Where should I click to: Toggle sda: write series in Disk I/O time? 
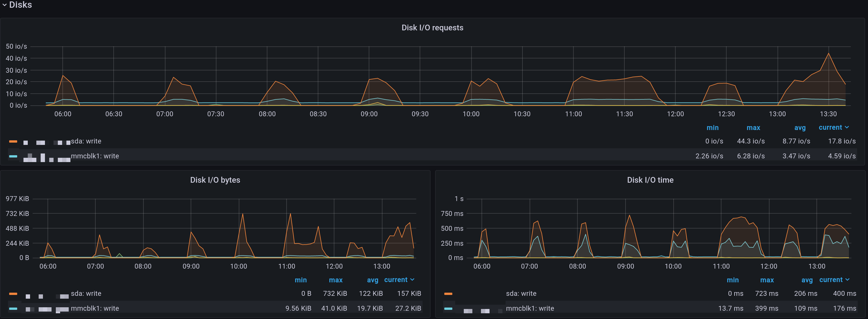(x=521, y=294)
